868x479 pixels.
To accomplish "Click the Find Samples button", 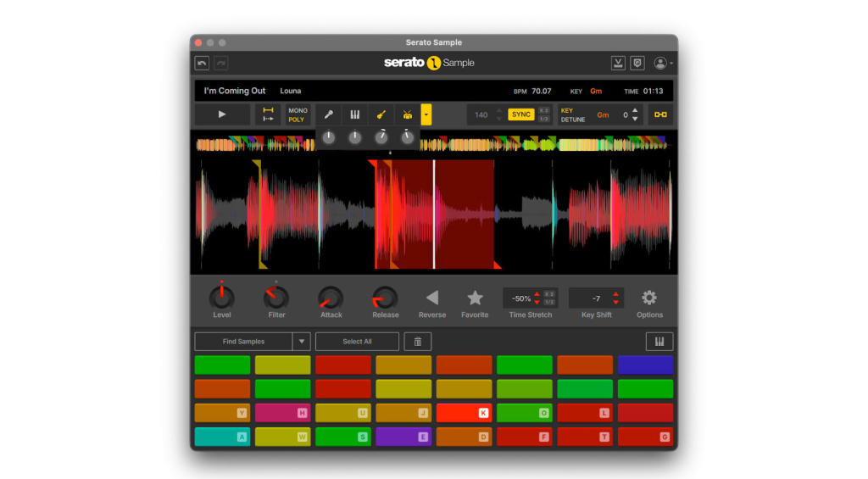I will pyautogui.click(x=243, y=342).
